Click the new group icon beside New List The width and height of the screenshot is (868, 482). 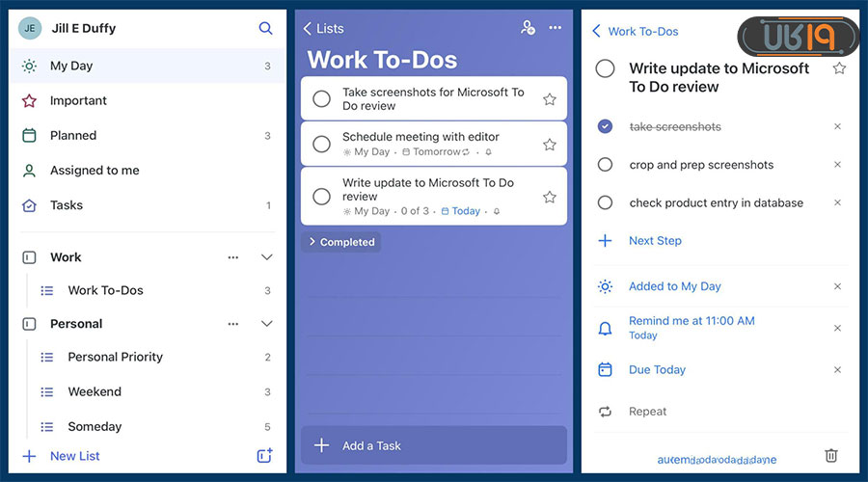click(265, 456)
